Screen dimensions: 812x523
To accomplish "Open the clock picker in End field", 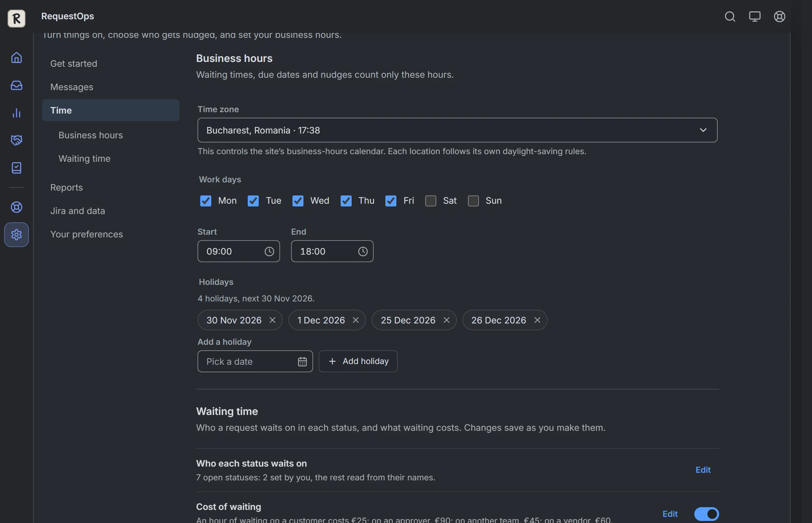I will [x=363, y=251].
